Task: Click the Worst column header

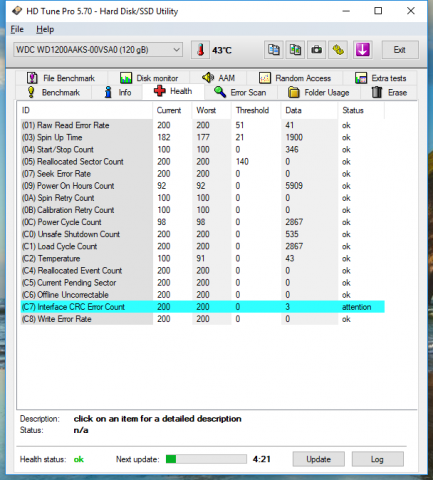Action: [212, 110]
